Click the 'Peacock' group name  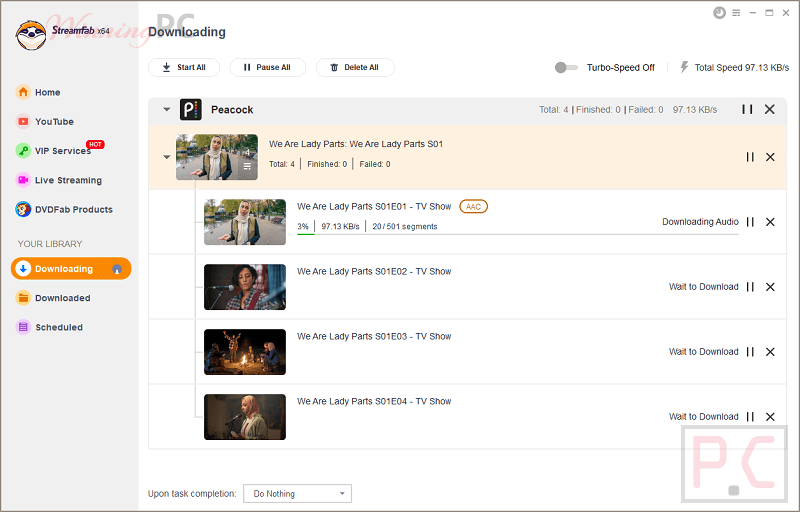(x=232, y=110)
